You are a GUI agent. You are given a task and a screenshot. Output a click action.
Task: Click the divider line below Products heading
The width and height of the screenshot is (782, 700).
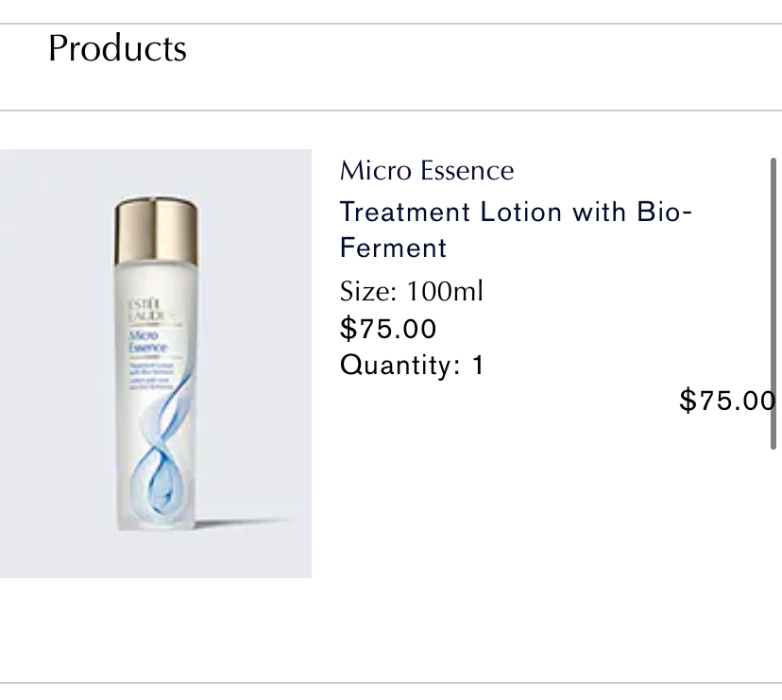391,111
